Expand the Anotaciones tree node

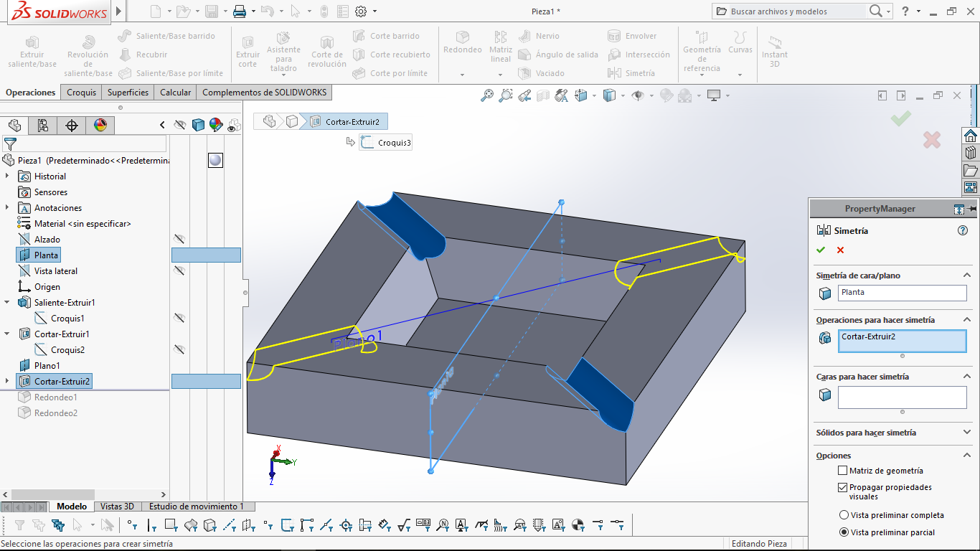[x=7, y=207]
